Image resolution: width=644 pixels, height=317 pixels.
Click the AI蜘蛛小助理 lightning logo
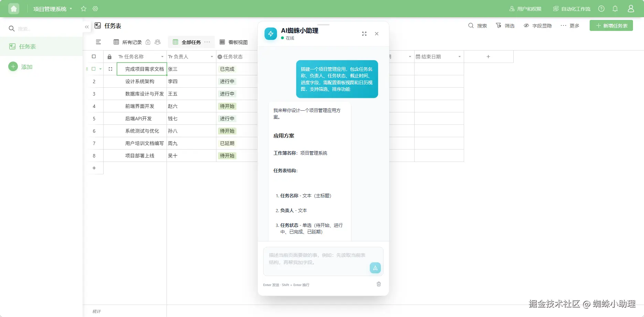[271, 34]
